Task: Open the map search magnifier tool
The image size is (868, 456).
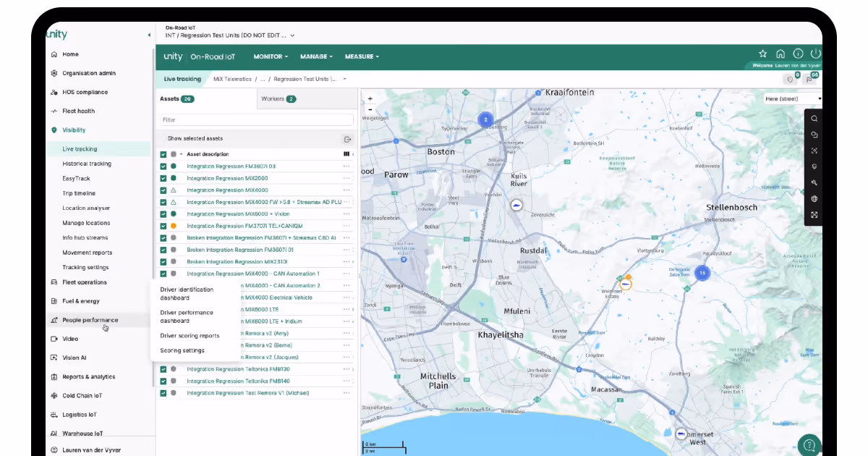Action: (814, 119)
